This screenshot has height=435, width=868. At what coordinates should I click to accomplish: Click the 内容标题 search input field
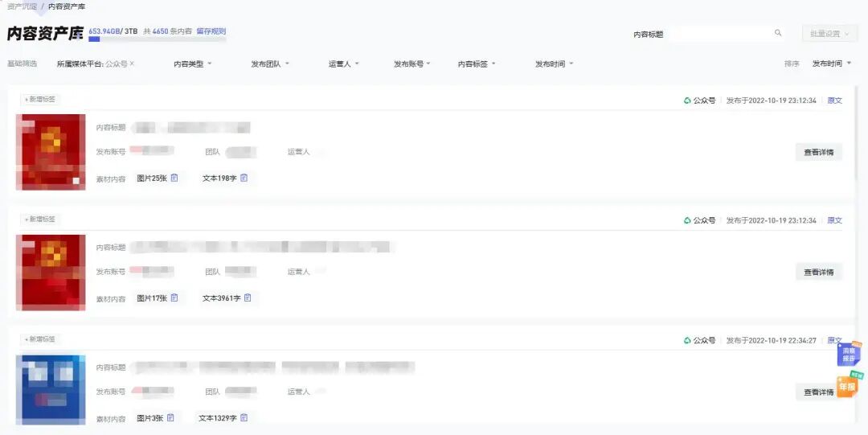coord(719,34)
